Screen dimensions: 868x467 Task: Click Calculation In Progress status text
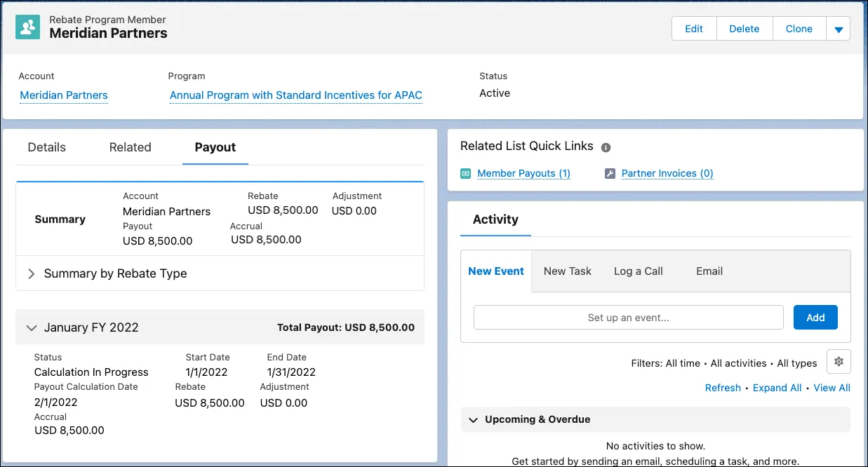point(91,372)
